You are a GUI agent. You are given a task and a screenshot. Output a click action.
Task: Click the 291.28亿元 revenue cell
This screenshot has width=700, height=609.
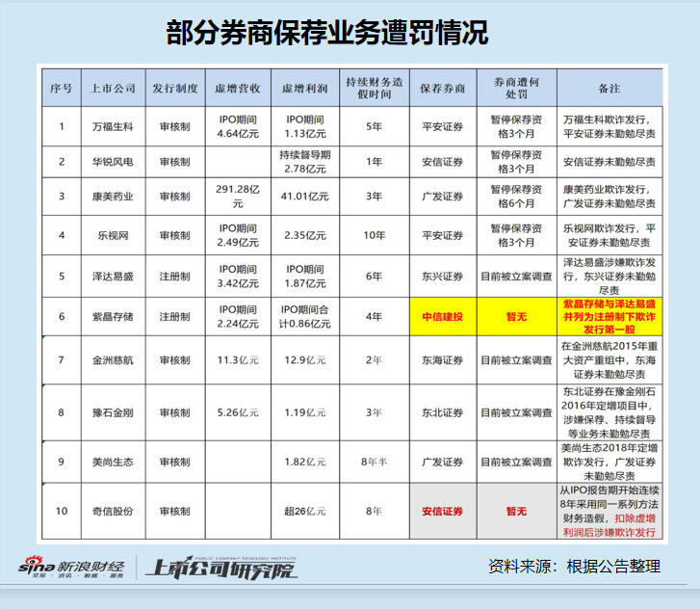(x=238, y=197)
